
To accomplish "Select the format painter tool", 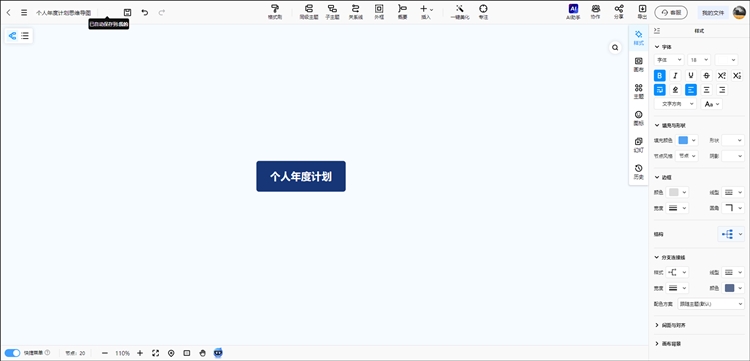I will coord(275,12).
